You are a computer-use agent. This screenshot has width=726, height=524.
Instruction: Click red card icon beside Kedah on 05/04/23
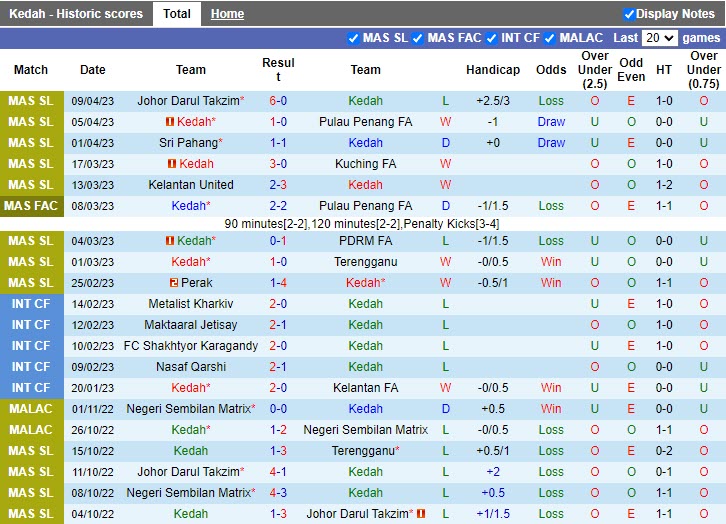point(169,122)
